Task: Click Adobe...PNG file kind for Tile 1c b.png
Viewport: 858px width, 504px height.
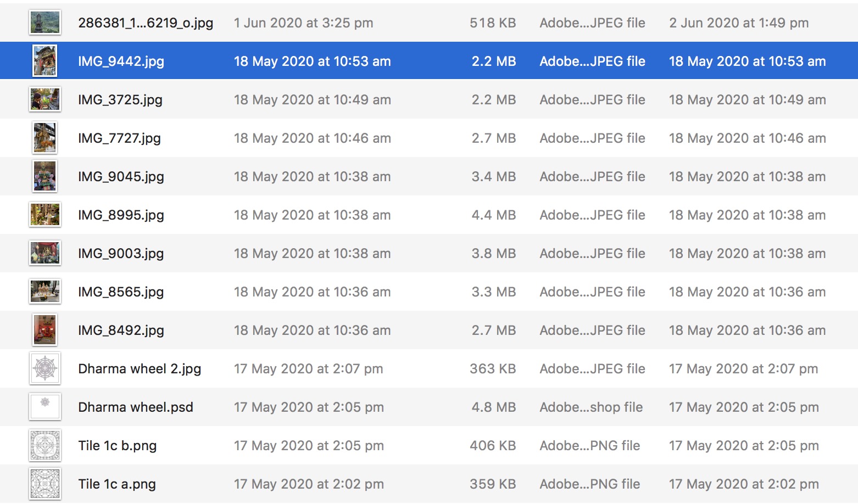Action: coord(590,446)
